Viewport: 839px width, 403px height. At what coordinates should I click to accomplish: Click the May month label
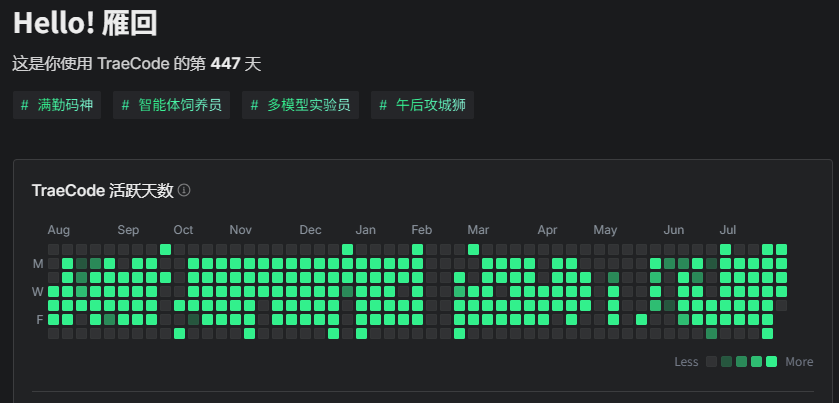point(605,230)
